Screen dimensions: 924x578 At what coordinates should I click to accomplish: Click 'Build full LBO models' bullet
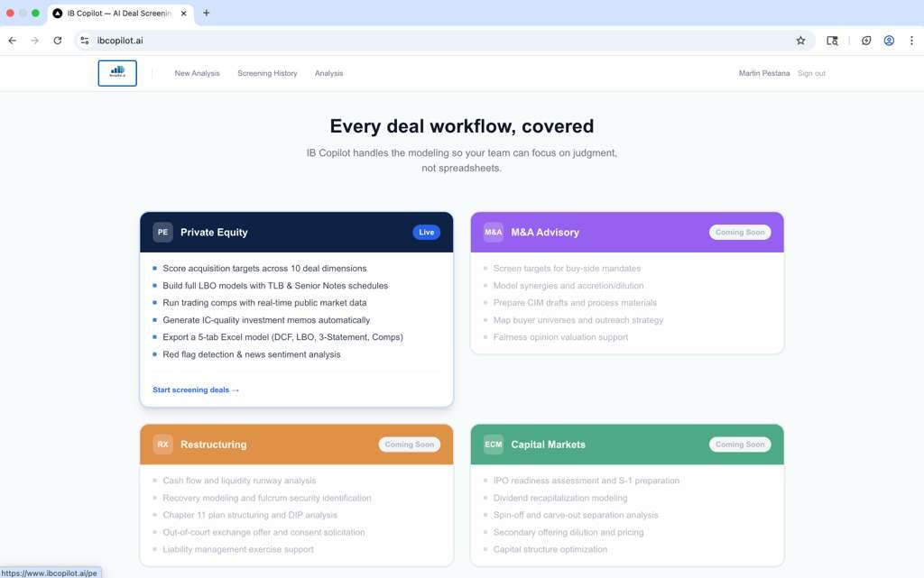pyautogui.click(x=275, y=286)
